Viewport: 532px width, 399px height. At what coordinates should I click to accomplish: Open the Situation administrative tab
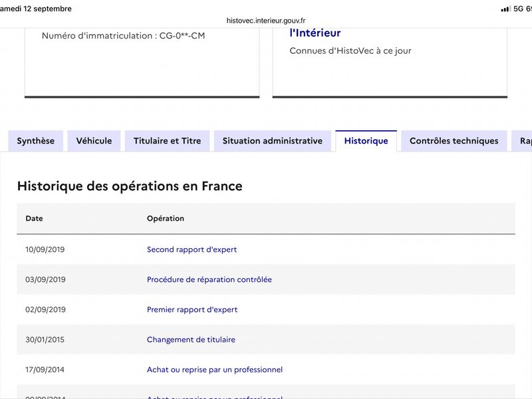[273, 141]
